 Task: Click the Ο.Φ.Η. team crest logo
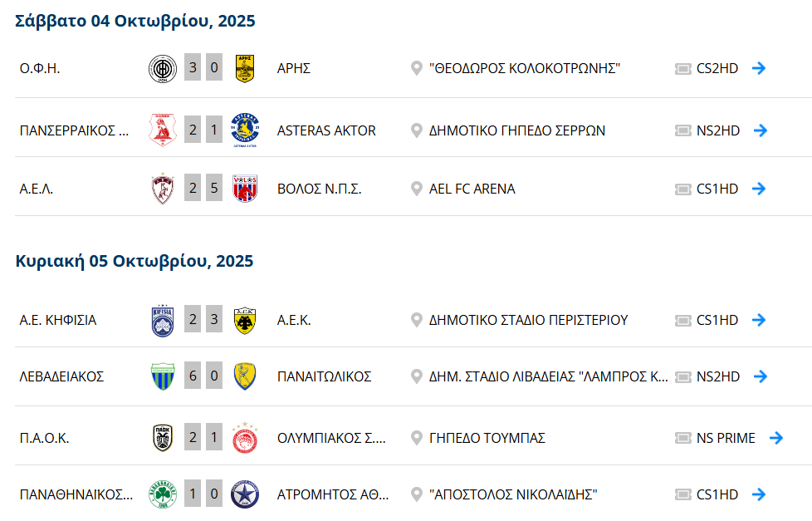162,68
